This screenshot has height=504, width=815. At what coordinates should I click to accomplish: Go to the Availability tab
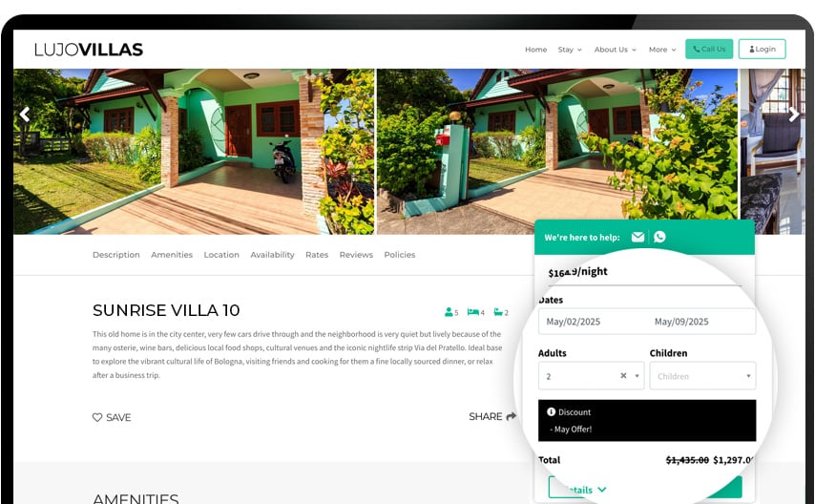(x=272, y=254)
